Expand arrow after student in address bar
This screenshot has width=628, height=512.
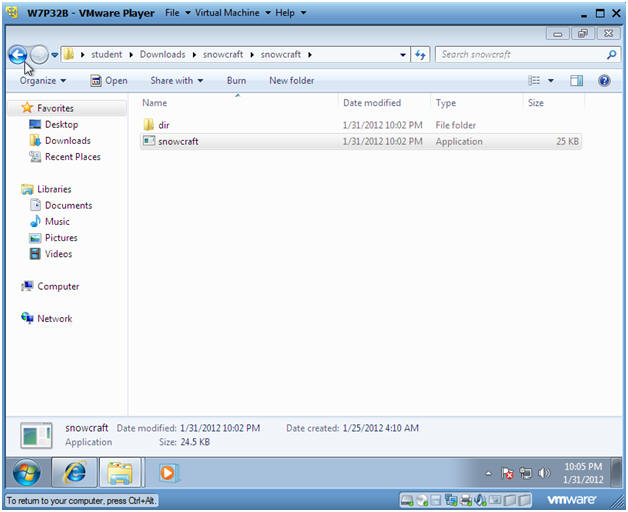pos(131,55)
